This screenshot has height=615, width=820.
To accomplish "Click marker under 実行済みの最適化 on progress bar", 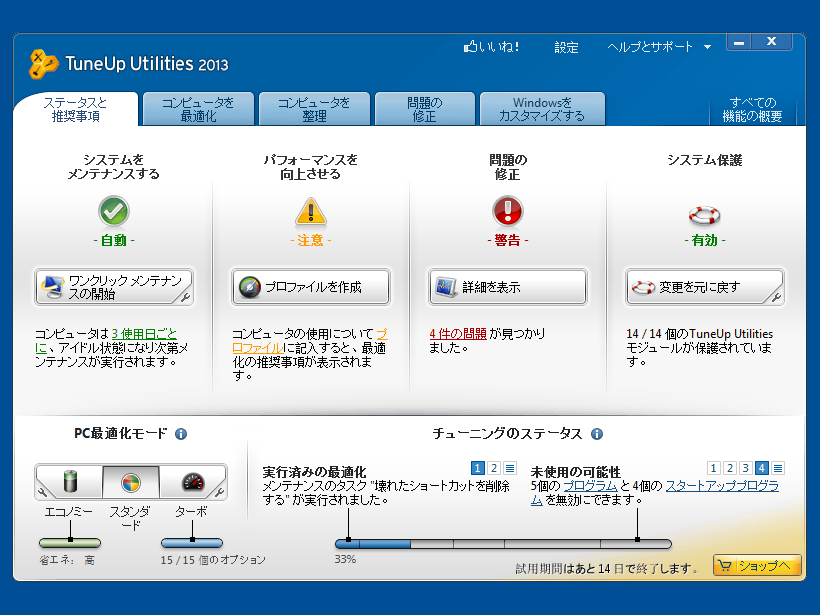I will (348, 539).
